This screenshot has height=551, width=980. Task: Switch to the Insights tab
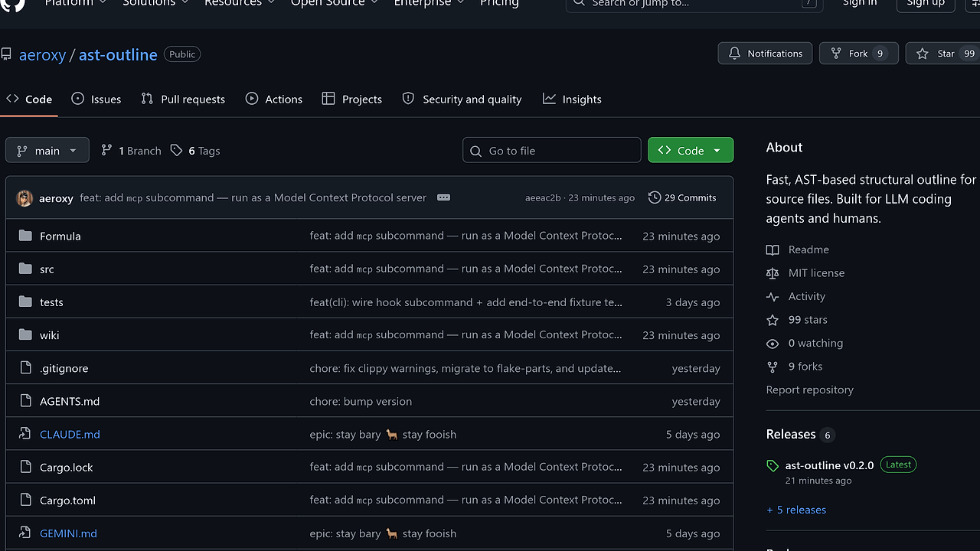(x=572, y=99)
